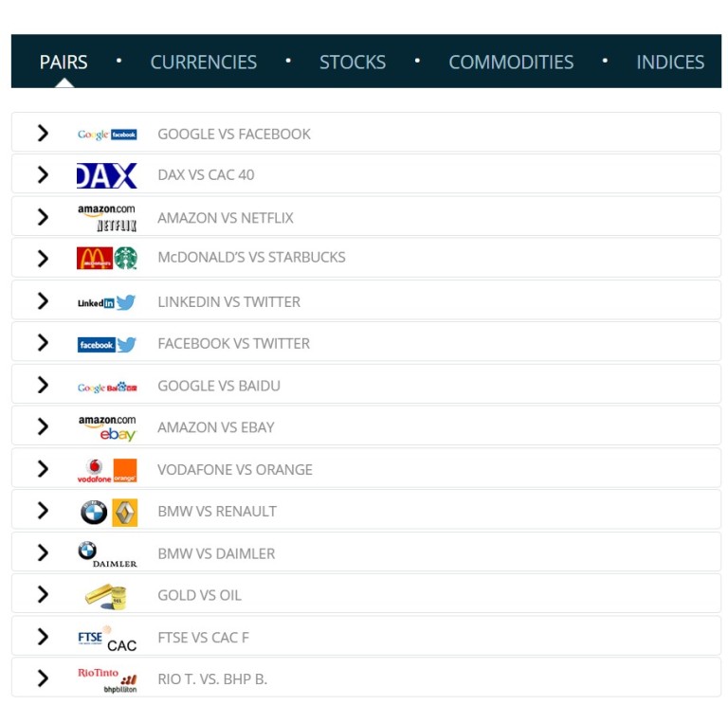This screenshot has width=728, height=705.
Task: Click the GOOGLE VS BAIDU label
Action: [219, 387]
